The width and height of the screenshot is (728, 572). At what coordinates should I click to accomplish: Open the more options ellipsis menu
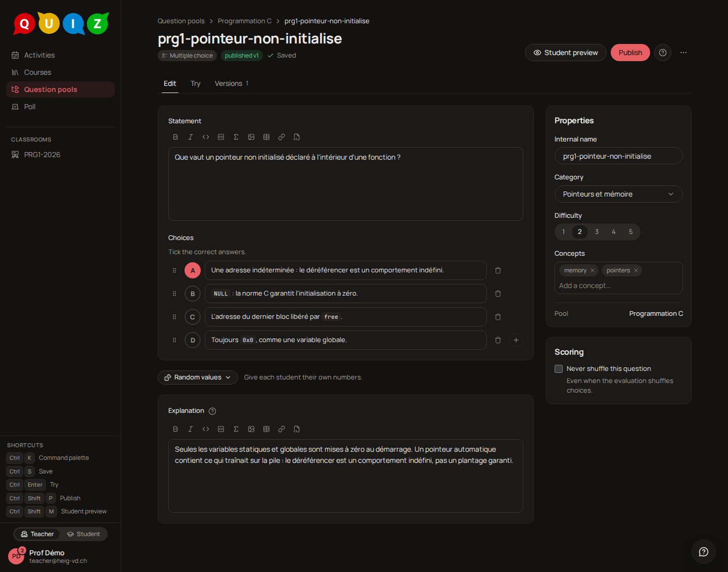coord(684,53)
